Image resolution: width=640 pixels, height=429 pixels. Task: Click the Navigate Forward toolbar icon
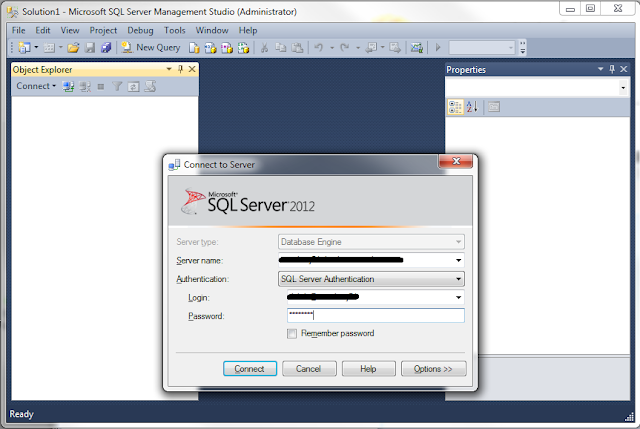pyautogui.click(x=395, y=48)
